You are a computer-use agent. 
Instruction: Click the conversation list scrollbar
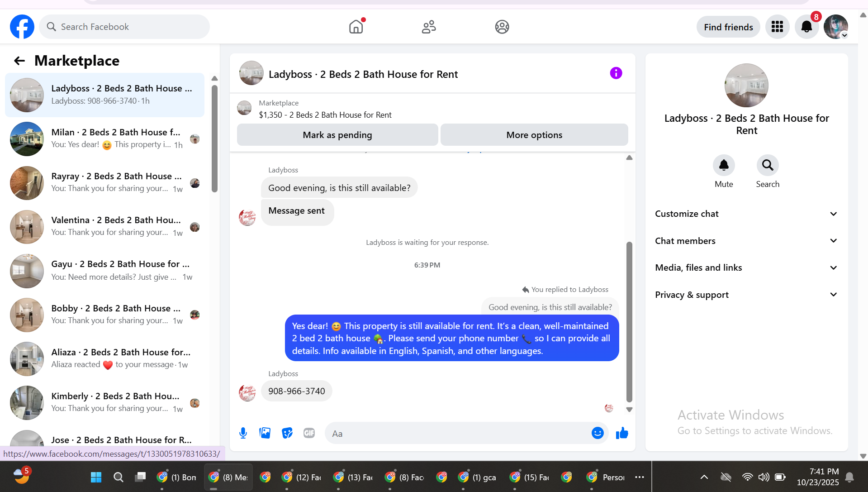pos(214,139)
